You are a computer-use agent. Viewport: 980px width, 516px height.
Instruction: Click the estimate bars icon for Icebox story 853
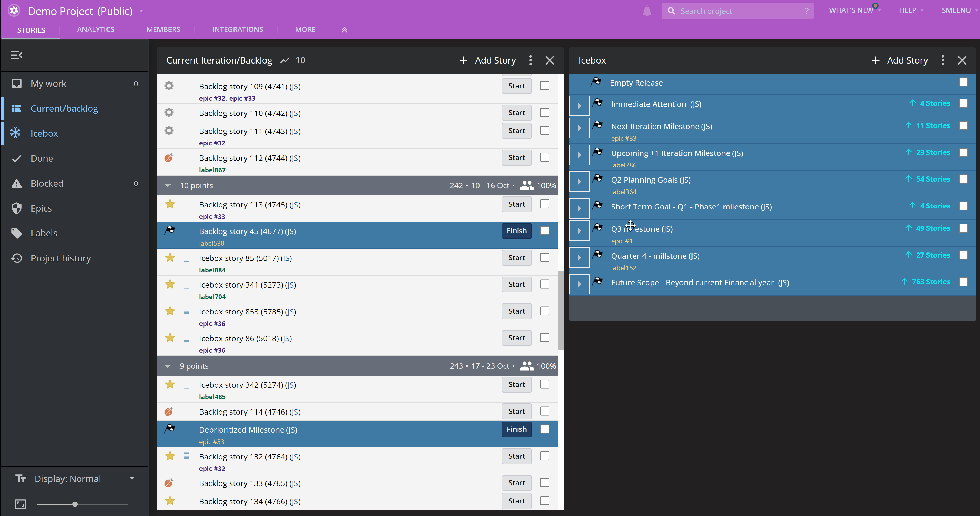coord(186,313)
